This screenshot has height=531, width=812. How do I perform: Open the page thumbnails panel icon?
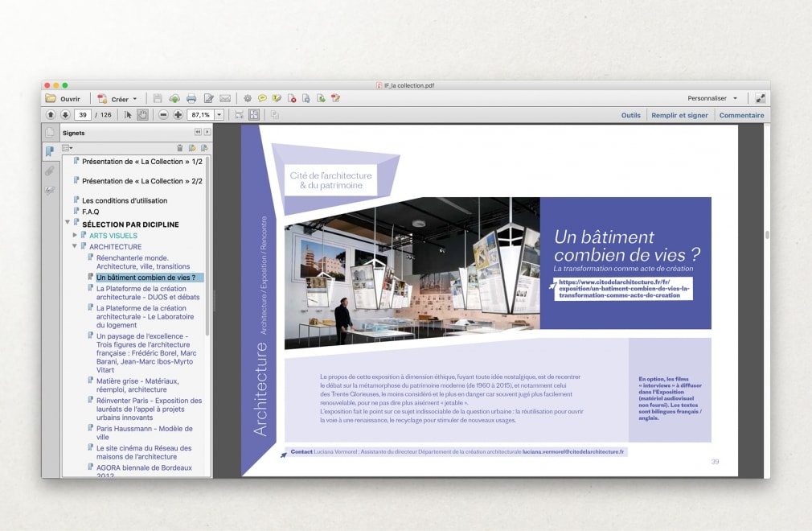coord(50,133)
